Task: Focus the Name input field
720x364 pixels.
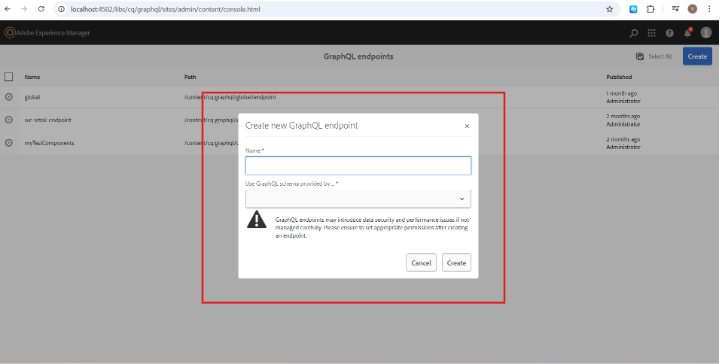Action: click(358, 165)
